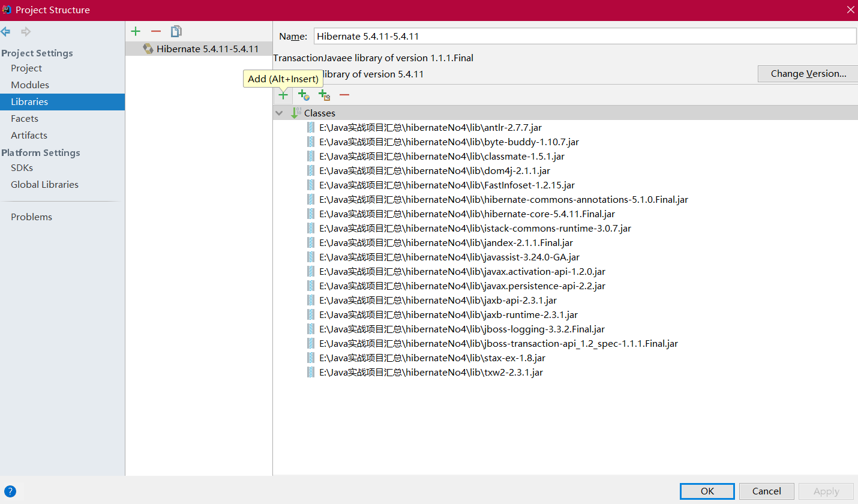Screen dimensions: 858x504
Task: Open the help question mark icon
Action: (10, 491)
